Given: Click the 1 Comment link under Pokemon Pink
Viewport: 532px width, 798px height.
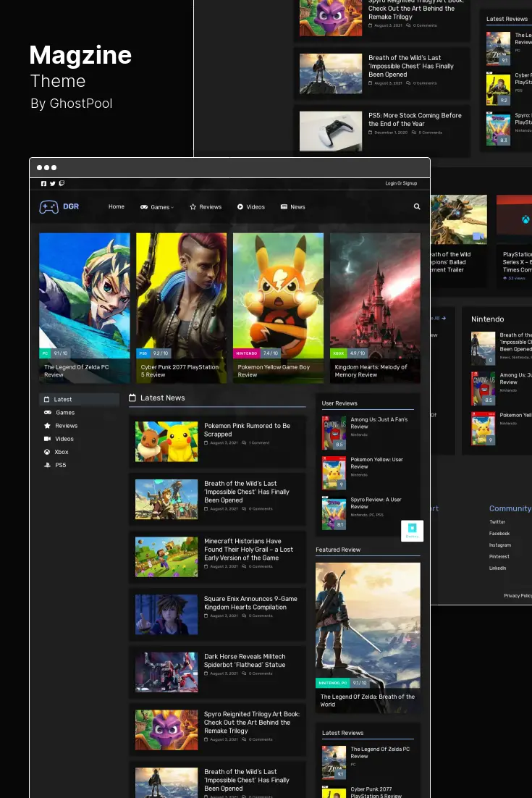Looking at the screenshot, I should [256, 442].
